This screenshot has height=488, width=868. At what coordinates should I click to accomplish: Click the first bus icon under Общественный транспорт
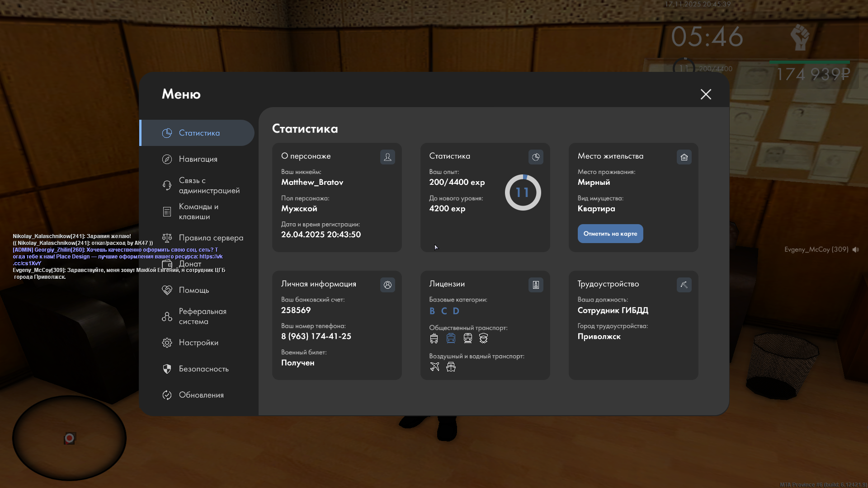click(x=434, y=338)
